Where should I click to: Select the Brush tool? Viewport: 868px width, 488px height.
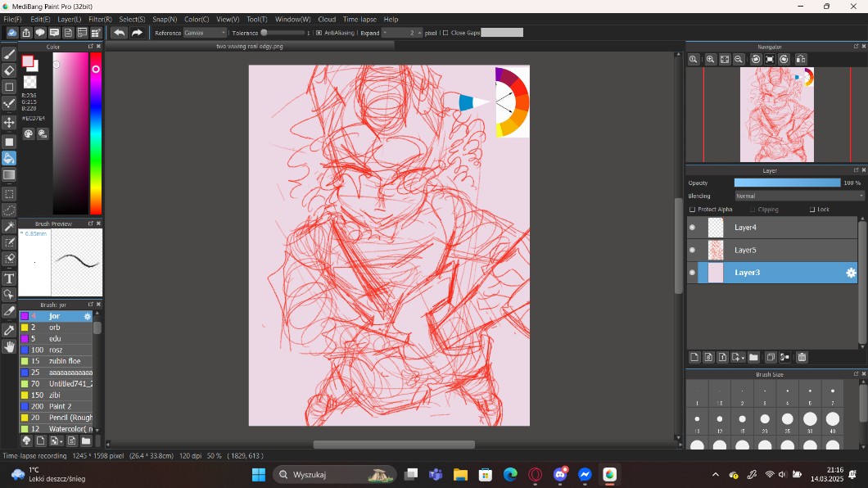[9, 54]
